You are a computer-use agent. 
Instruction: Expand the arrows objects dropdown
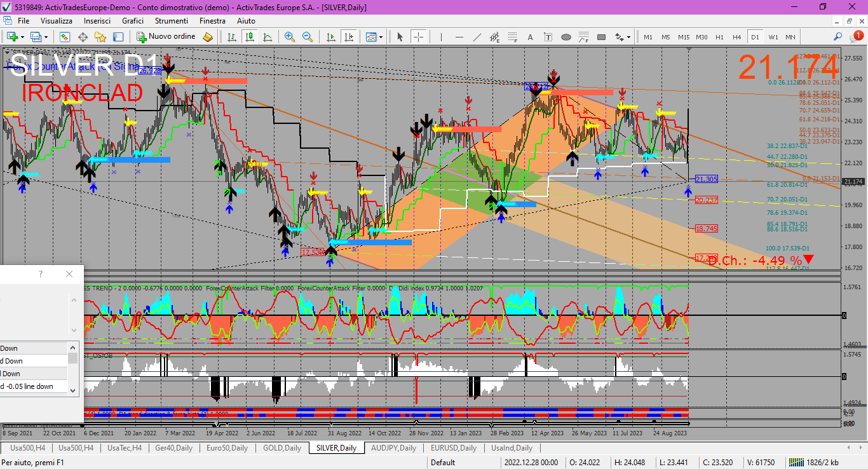628,37
